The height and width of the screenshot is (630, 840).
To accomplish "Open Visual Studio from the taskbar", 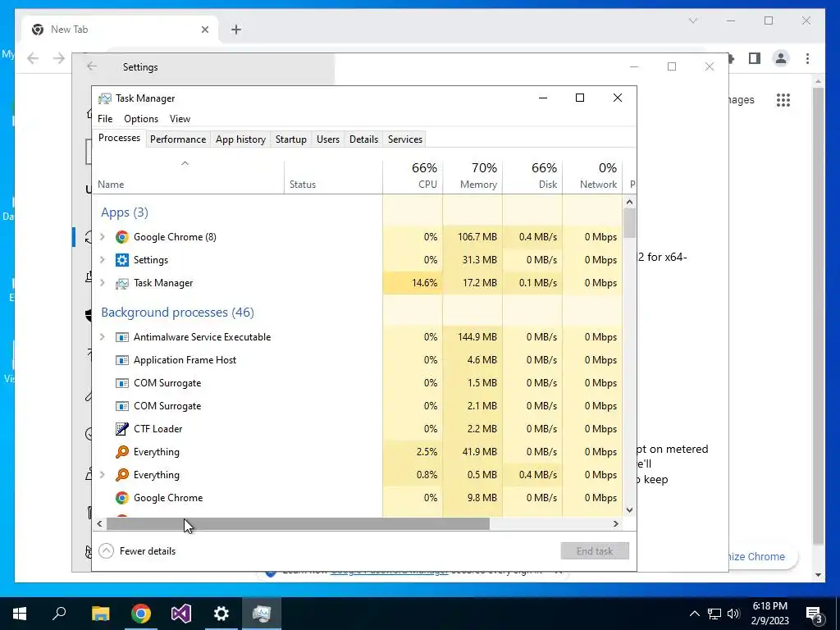I will point(181,614).
